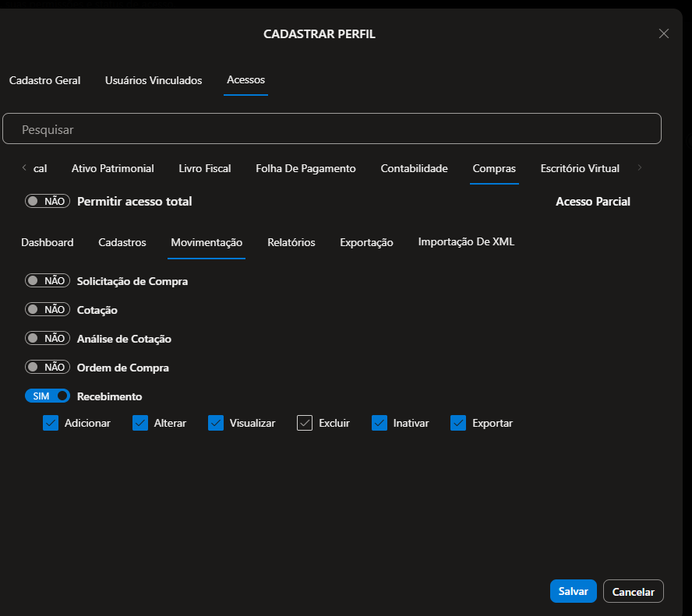Enable Permitir acesso total toggle
Screen dimensions: 692x616
(x=48, y=201)
